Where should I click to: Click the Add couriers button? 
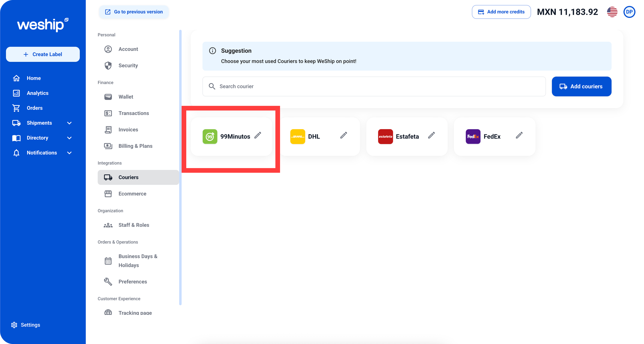(581, 86)
